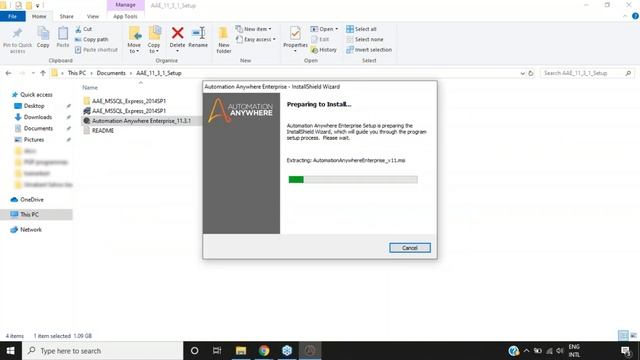Select This PC in navigation pane
This screenshot has width=640, height=360.
point(36,214)
